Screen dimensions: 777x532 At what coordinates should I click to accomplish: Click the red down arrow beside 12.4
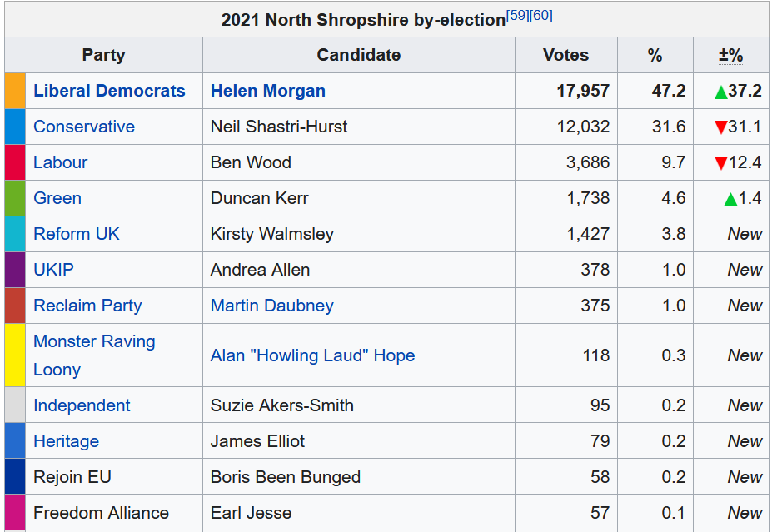(721, 163)
